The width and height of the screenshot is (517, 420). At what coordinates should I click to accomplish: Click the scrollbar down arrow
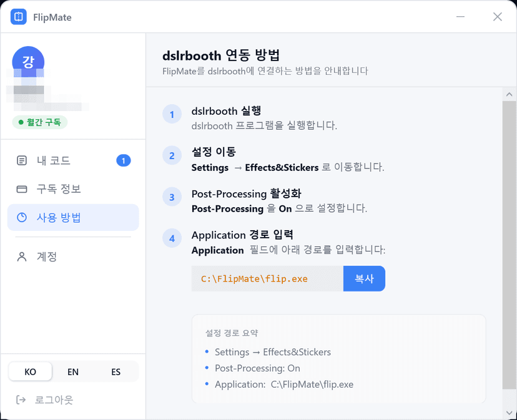pos(508,413)
